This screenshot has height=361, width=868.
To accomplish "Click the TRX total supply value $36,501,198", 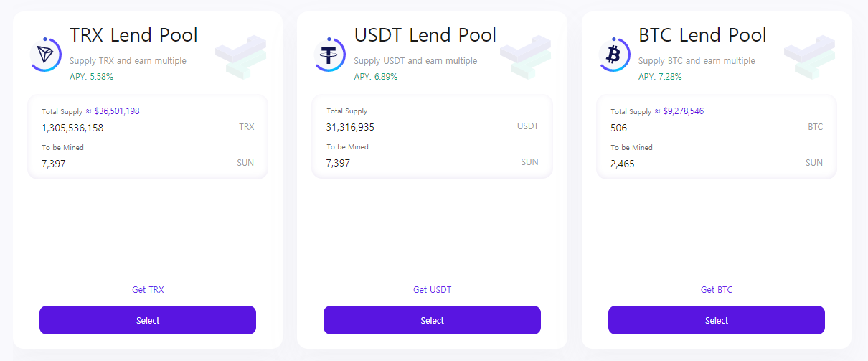I will (x=117, y=111).
